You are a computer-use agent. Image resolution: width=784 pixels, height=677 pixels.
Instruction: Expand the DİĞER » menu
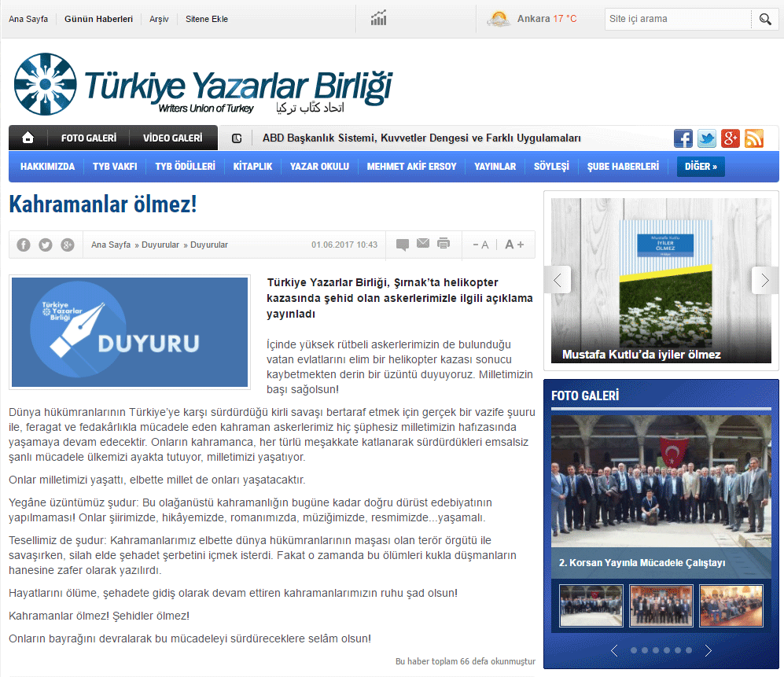[701, 167]
